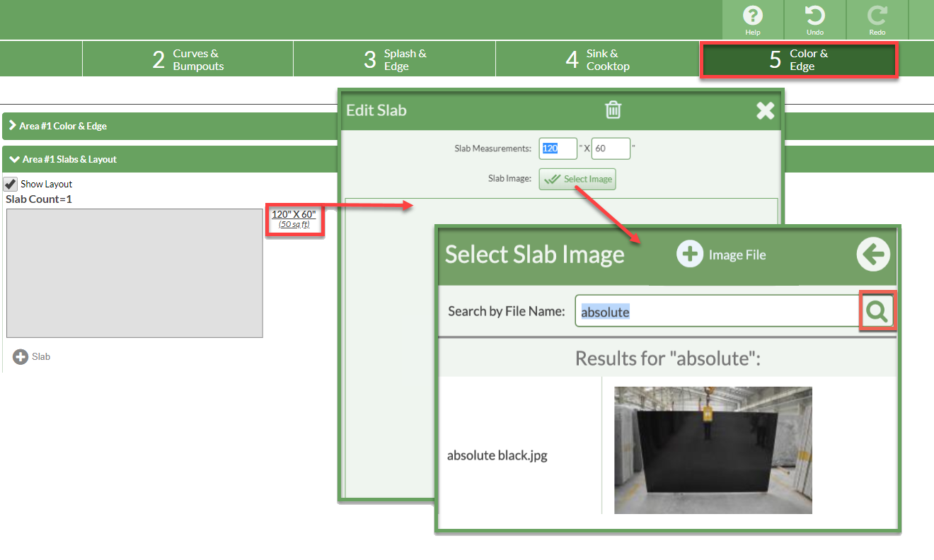Toggle the Show Layout checkbox

click(10, 184)
